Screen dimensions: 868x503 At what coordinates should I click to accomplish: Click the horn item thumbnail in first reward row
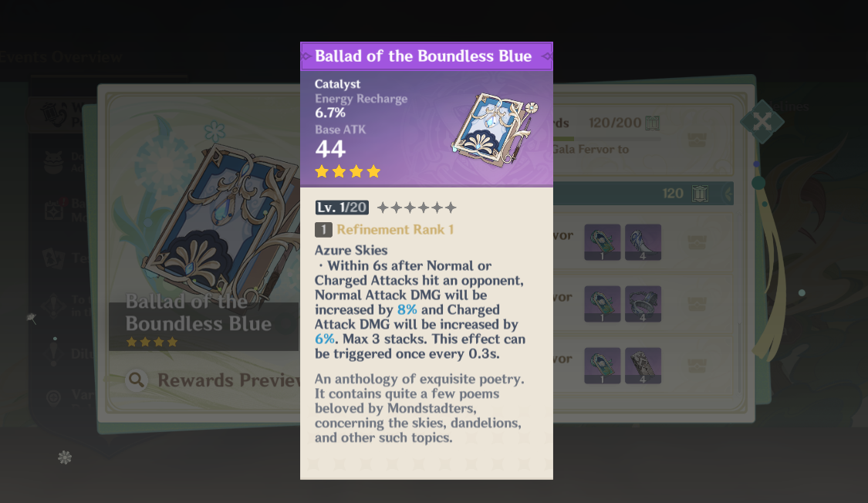[x=643, y=241]
